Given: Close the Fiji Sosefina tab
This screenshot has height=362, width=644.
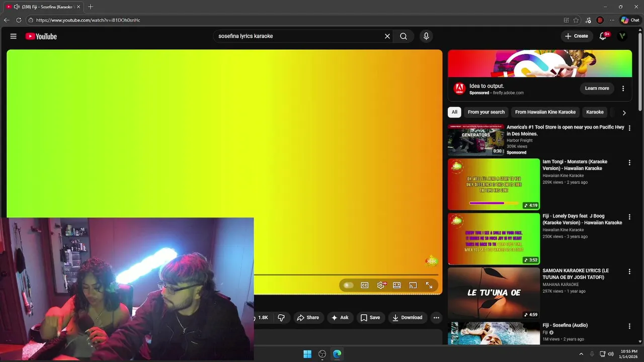Looking at the screenshot, I should click(78, 7).
